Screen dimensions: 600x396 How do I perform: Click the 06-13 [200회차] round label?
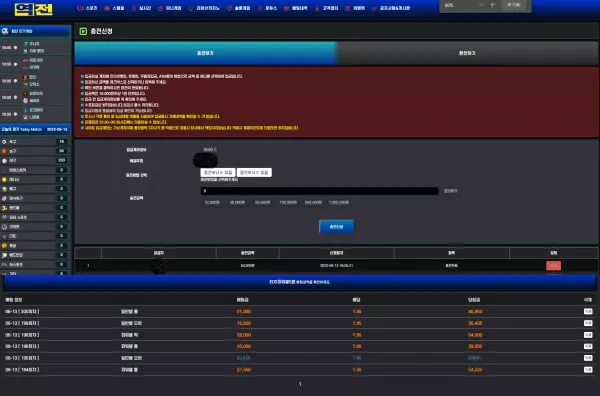pyautogui.click(x=22, y=311)
